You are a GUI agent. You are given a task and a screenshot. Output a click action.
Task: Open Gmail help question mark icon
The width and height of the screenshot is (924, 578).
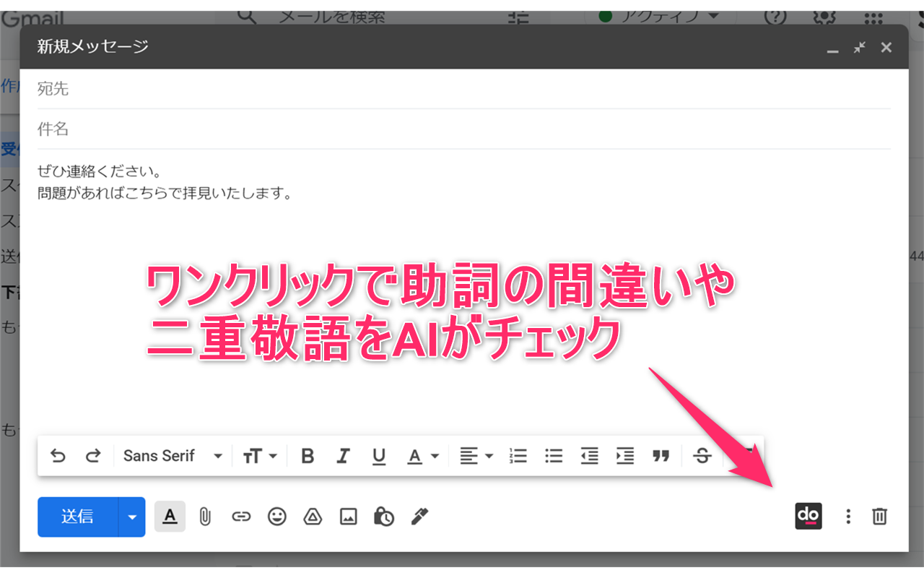coord(775,17)
